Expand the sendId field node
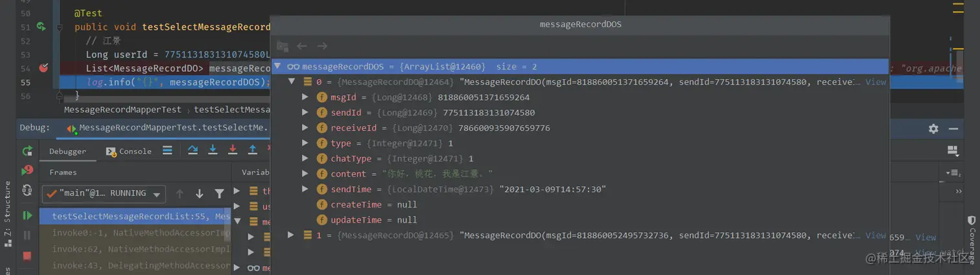Screen dimensions: 980x275 pyautogui.click(x=305, y=113)
